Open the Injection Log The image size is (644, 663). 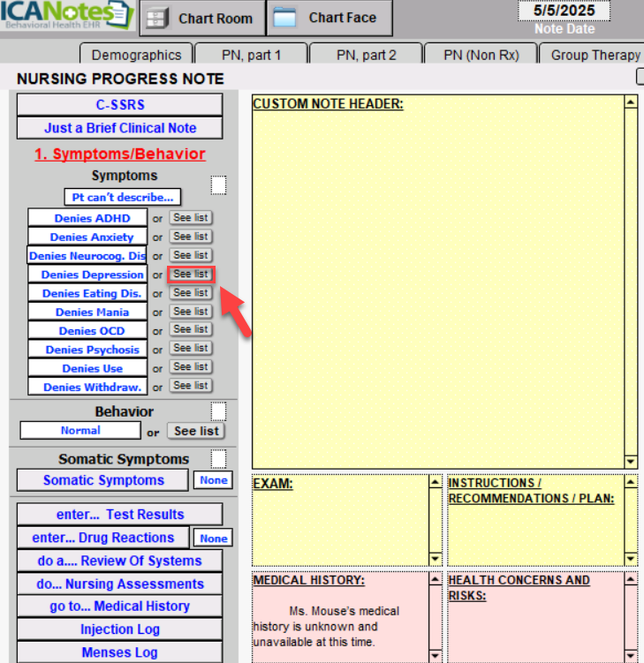coord(119,629)
